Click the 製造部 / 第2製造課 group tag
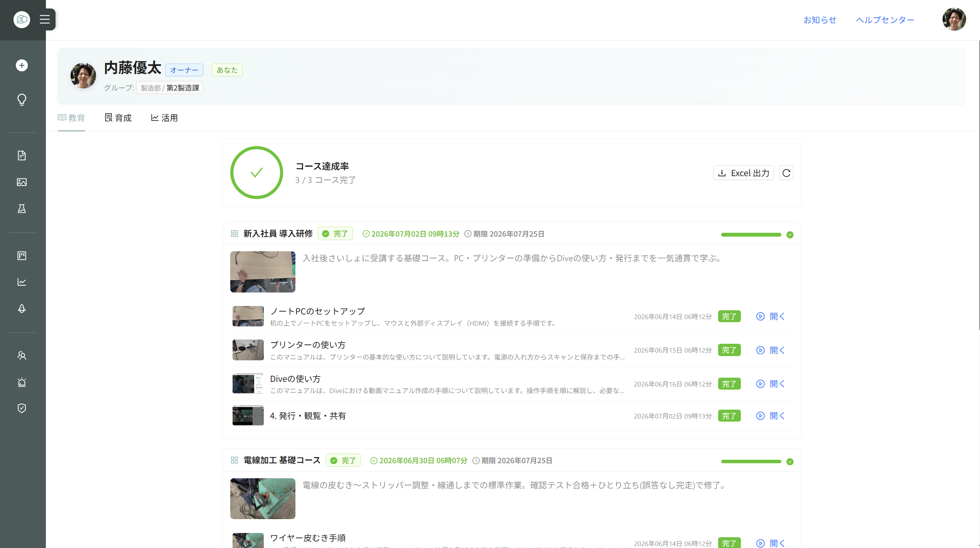 coord(170,88)
